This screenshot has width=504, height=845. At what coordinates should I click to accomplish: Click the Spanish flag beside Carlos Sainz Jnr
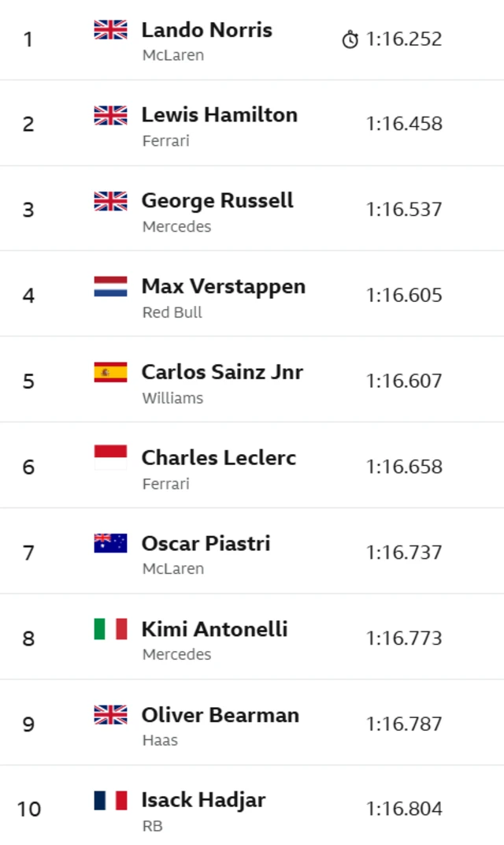[x=110, y=372]
